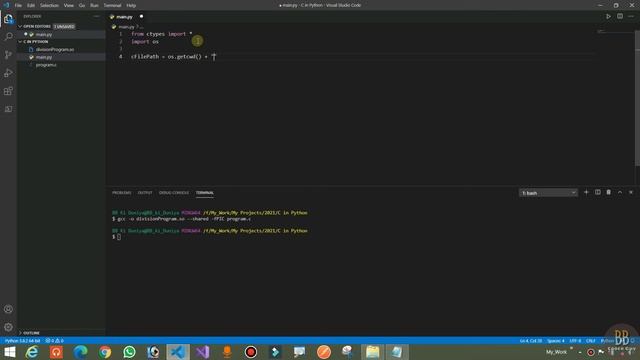640x360 pixels.
Task: Open the Selection menu
Action: click(49, 5)
